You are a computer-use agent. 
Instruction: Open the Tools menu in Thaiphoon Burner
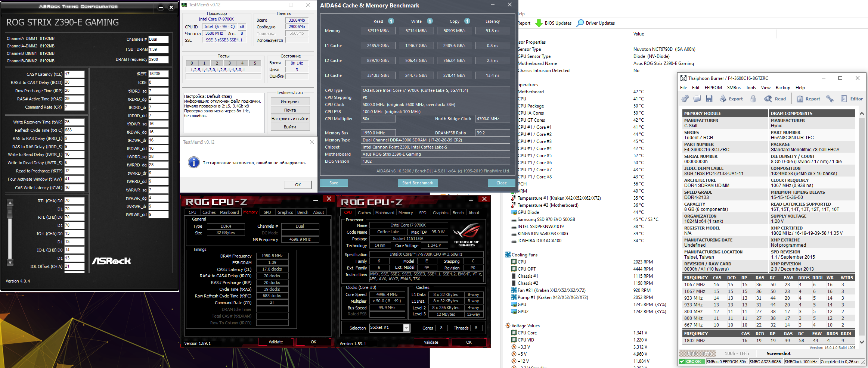[x=751, y=88]
